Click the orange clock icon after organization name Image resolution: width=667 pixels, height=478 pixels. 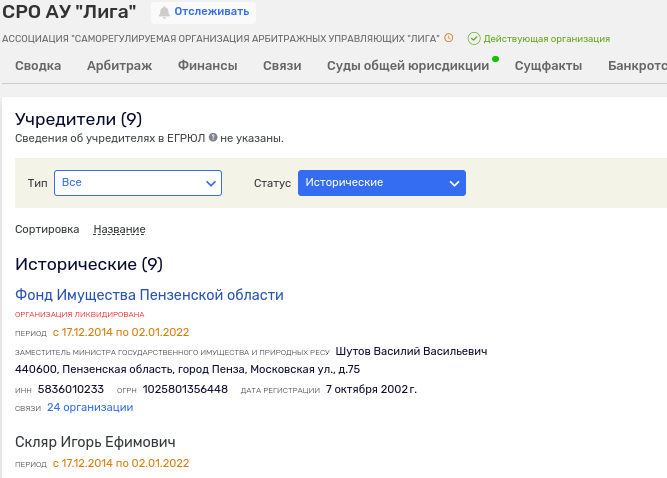[448, 38]
